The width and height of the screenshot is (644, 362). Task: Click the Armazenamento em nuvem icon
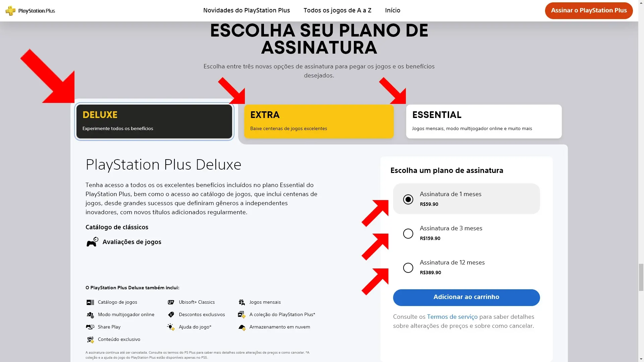pos(242,327)
